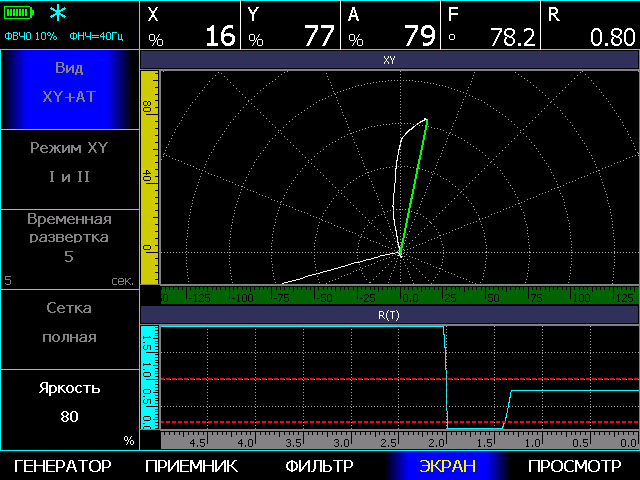Open the ГЕНЕРАТОР tab
This screenshot has width=640, height=480.
(62, 466)
